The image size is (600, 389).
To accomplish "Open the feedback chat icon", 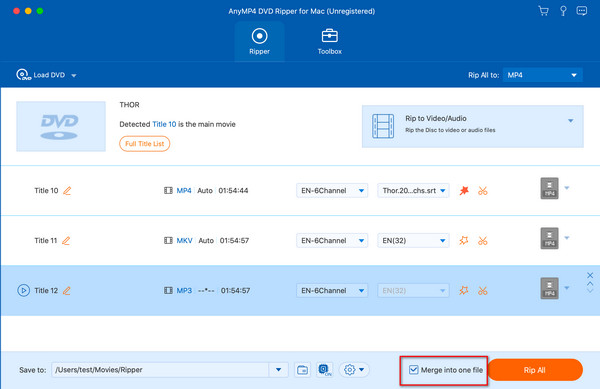I will point(582,11).
